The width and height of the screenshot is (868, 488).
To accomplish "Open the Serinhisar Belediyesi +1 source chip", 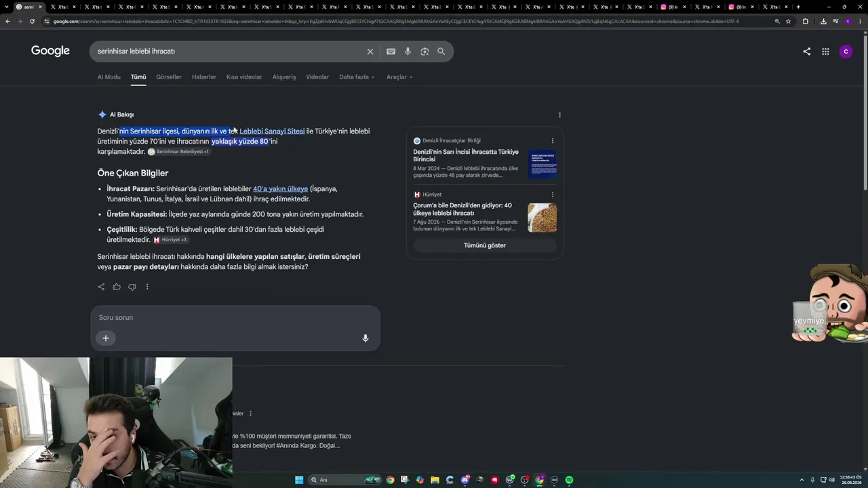I will [179, 152].
